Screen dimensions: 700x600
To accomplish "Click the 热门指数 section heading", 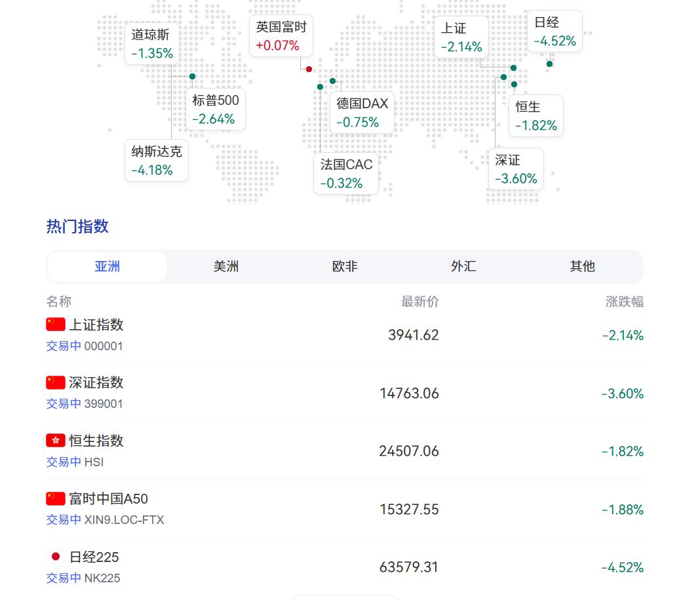I will tap(78, 226).
